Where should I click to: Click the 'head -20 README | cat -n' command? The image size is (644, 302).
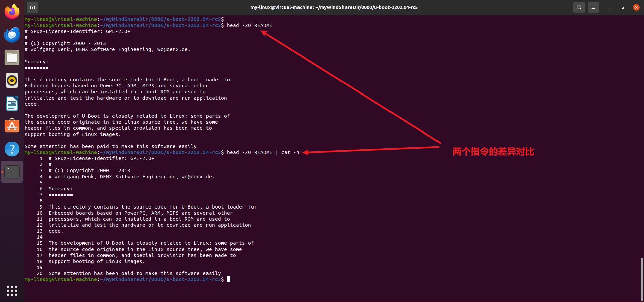click(x=263, y=152)
